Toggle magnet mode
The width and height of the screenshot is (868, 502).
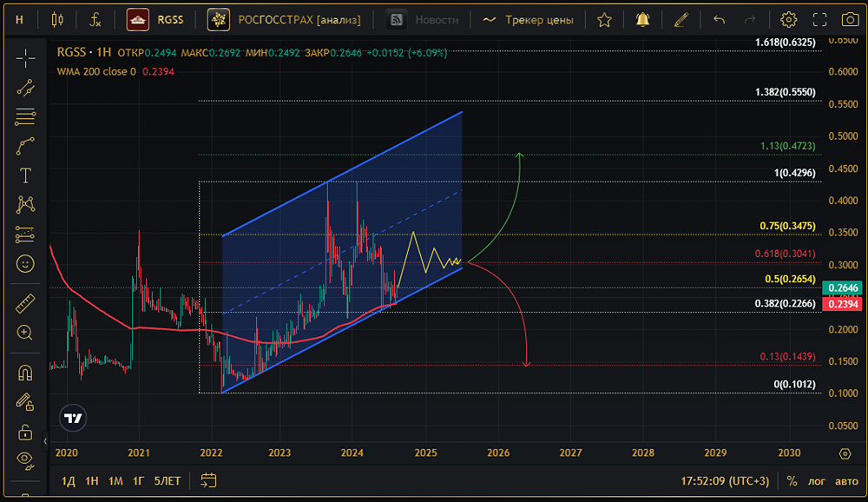click(25, 373)
